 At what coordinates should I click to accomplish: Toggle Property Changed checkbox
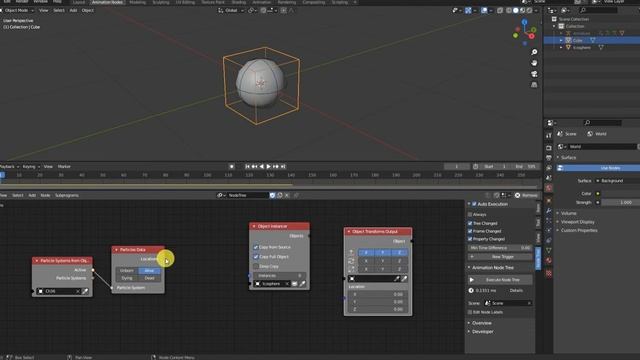(470, 239)
